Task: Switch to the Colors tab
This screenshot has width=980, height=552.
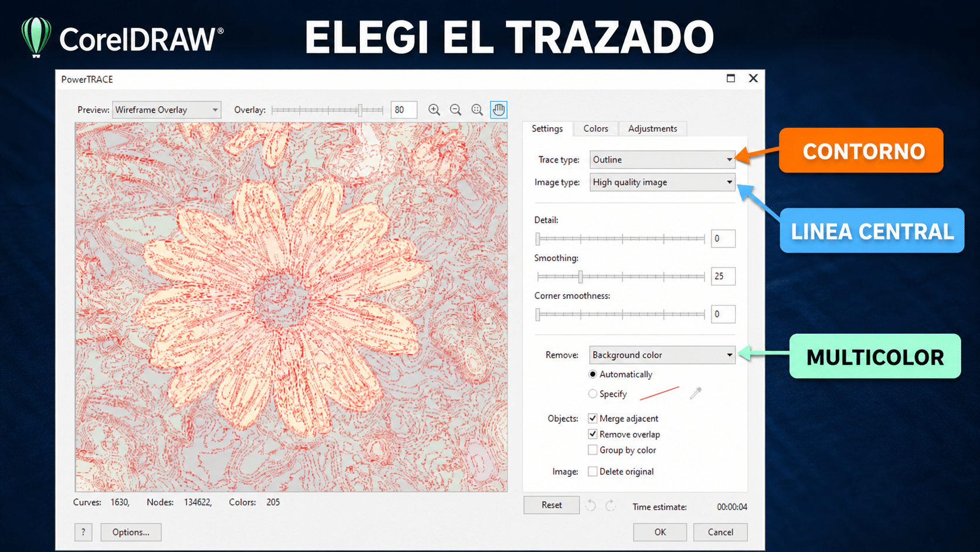Action: pos(596,128)
